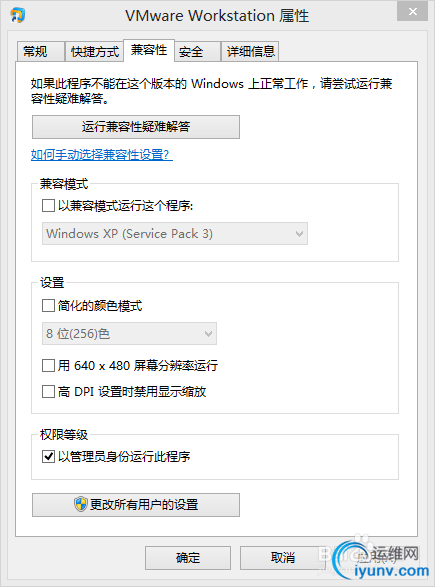Click the shield icon on 更改所有用户的设置
This screenshot has height=587, width=435.
point(80,505)
